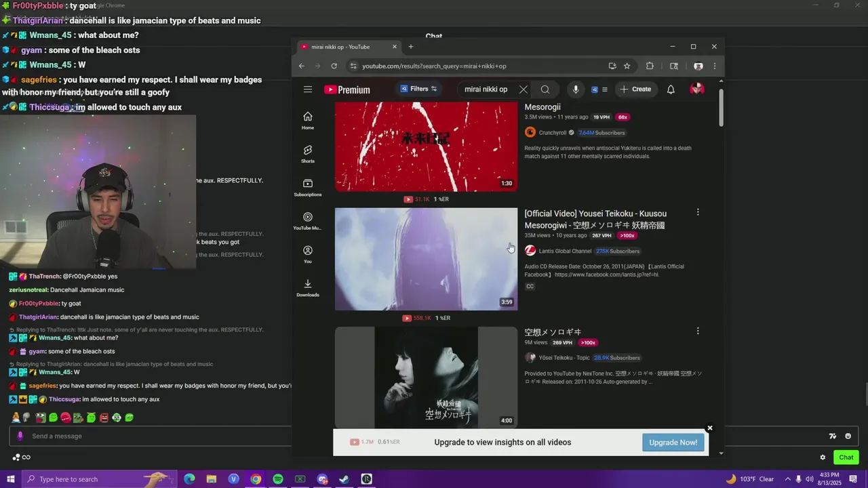Open Steam from the taskbar

pos(344,479)
